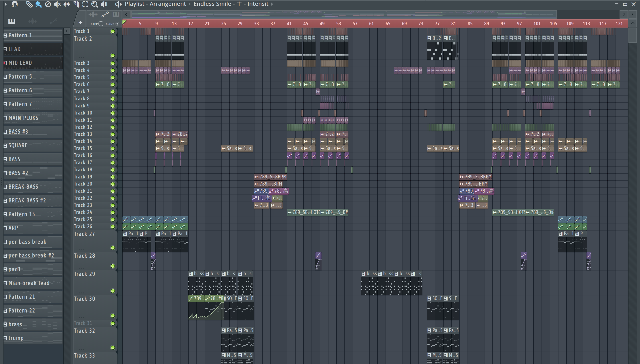This screenshot has height=364, width=640.
Task: Select the Track 16 header
Action: [95, 156]
